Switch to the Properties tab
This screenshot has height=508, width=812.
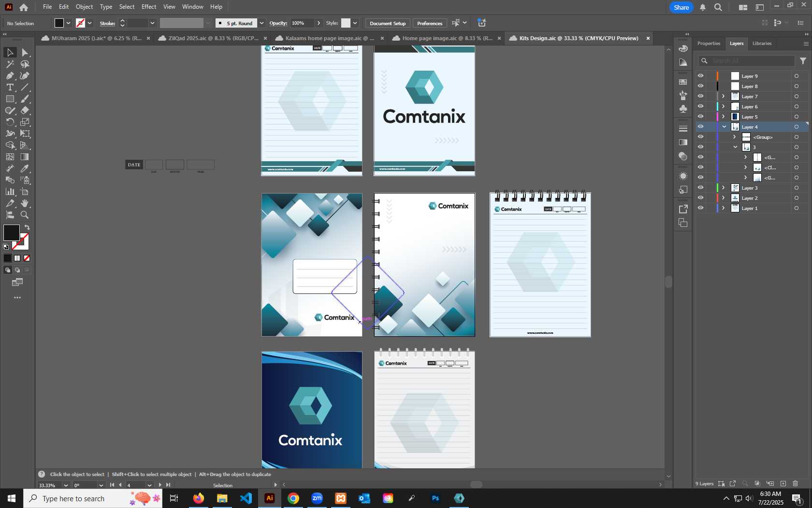click(x=709, y=44)
